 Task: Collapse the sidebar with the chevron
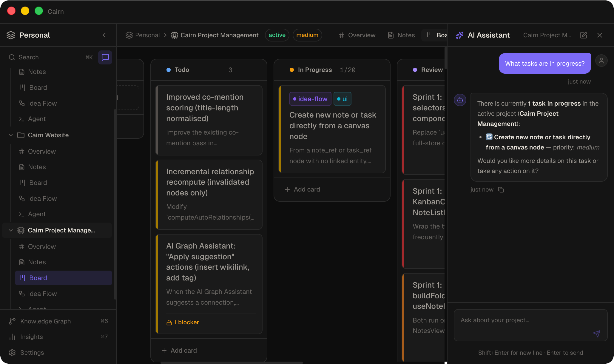point(104,35)
